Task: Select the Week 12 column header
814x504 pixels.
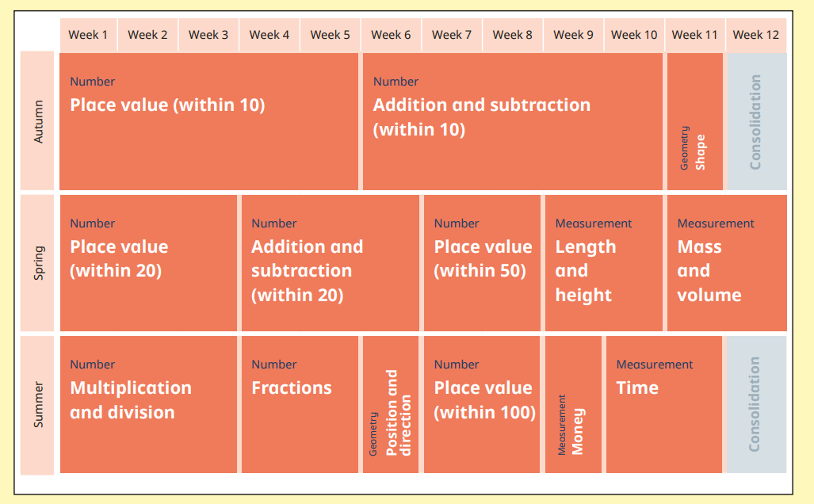Action: coord(755,35)
